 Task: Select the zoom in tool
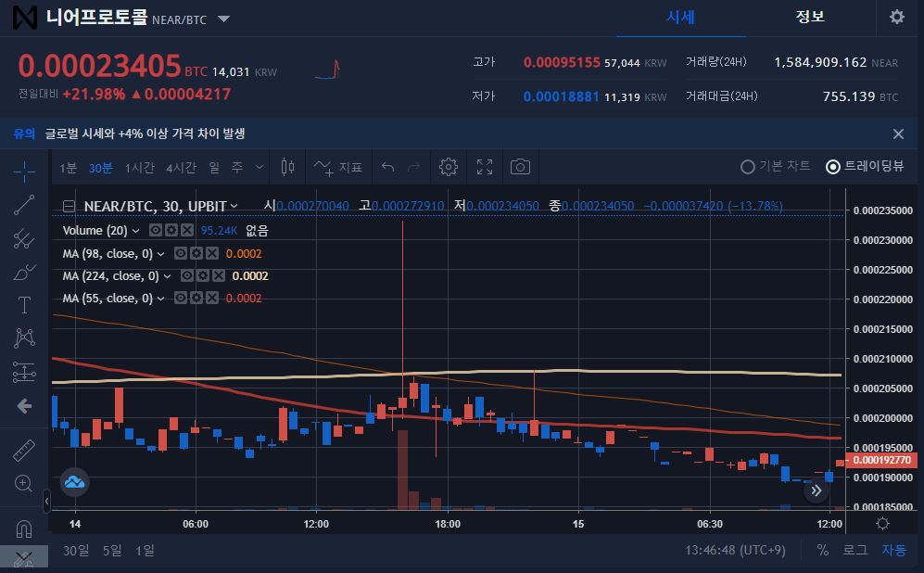click(x=24, y=483)
